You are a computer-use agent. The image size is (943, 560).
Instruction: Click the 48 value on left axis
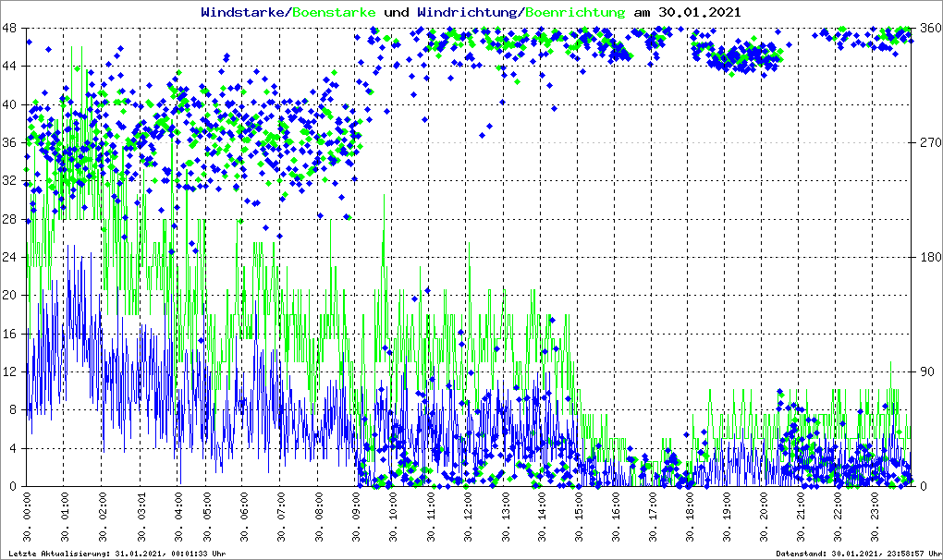pyautogui.click(x=9, y=28)
